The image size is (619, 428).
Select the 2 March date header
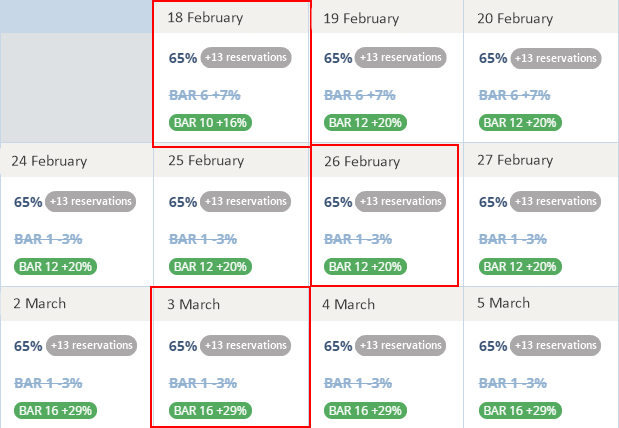pos(40,303)
